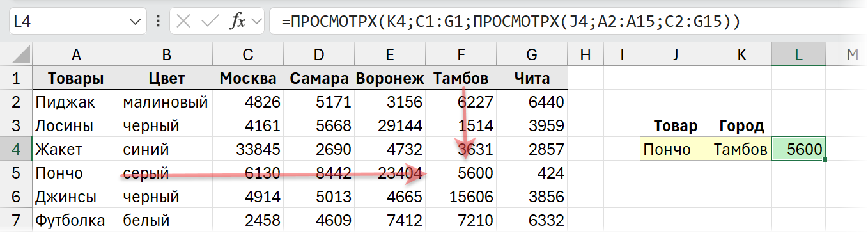The width and height of the screenshot is (868, 233).
Task: Select column J header
Action: pyautogui.click(x=675, y=55)
